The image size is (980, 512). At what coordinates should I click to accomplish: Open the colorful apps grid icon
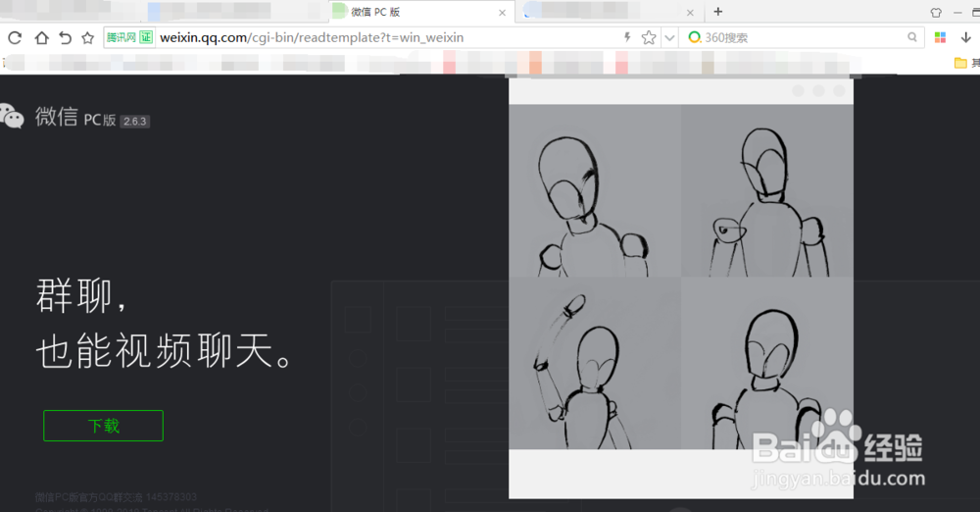point(940,37)
